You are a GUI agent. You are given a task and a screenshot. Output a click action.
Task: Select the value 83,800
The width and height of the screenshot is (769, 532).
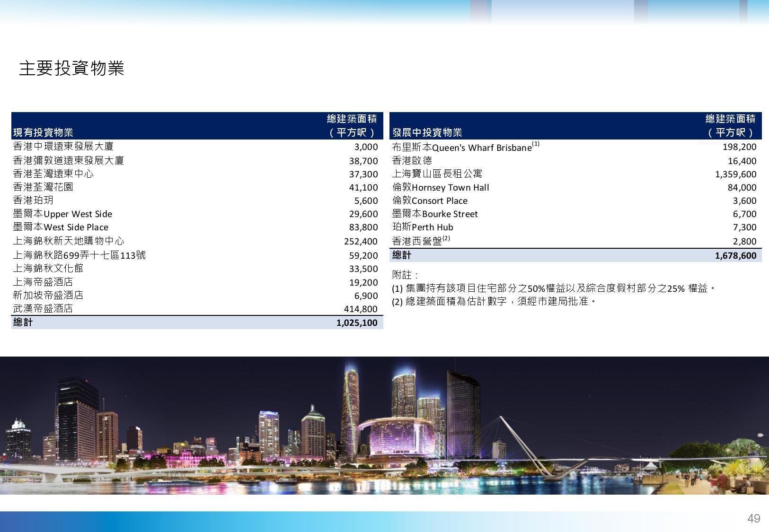click(363, 227)
